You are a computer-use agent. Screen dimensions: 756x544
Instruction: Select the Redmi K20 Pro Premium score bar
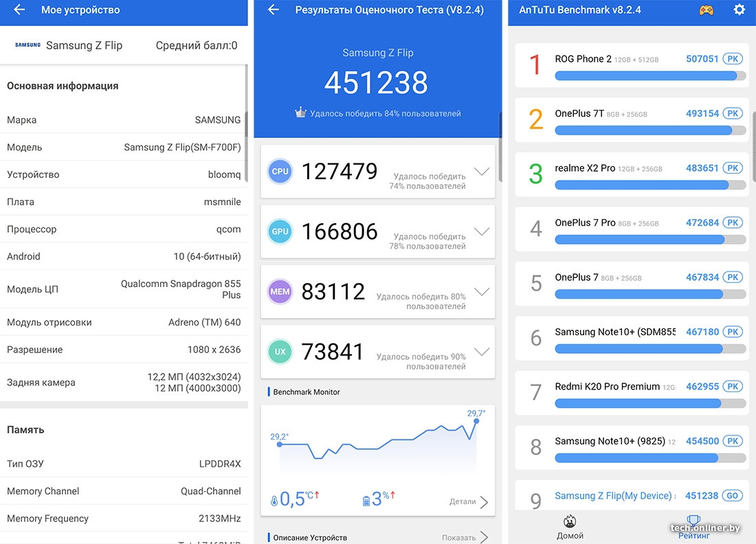point(650,403)
